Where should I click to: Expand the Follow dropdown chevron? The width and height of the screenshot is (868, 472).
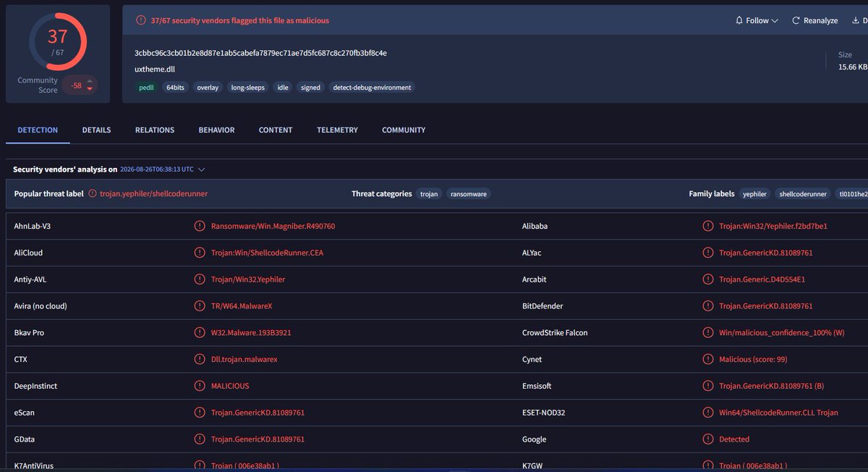pos(775,21)
